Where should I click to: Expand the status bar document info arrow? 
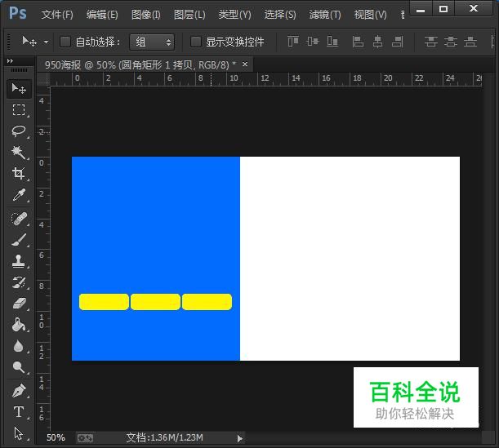pyautogui.click(x=239, y=438)
